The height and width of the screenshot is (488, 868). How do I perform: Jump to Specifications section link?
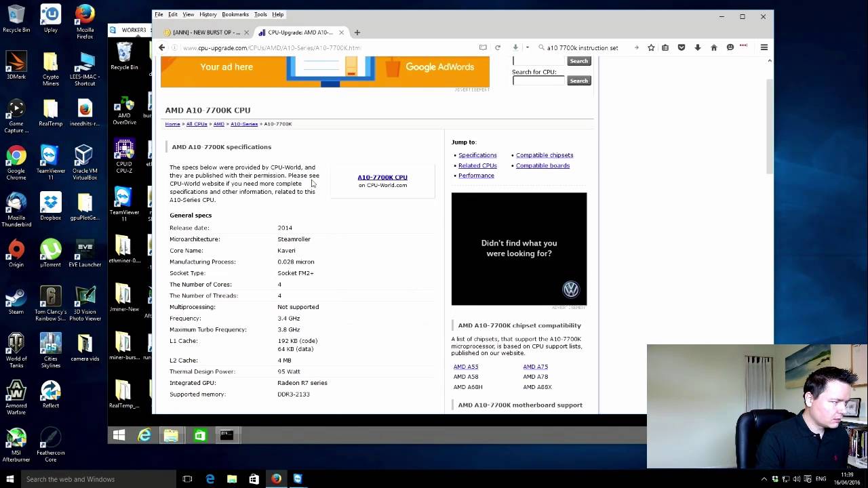coord(477,155)
